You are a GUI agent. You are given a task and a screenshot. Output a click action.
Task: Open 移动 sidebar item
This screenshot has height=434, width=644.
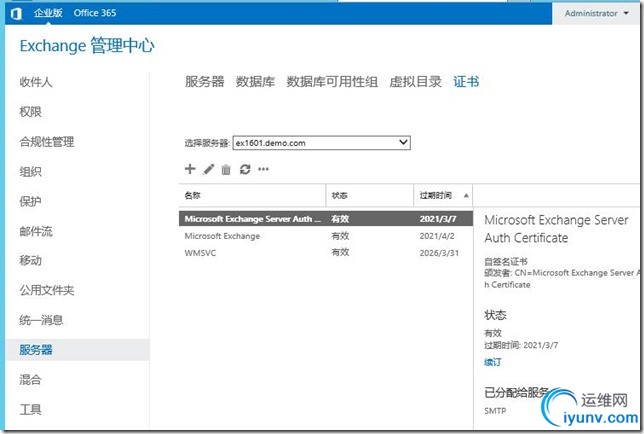(x=30, y=260)
